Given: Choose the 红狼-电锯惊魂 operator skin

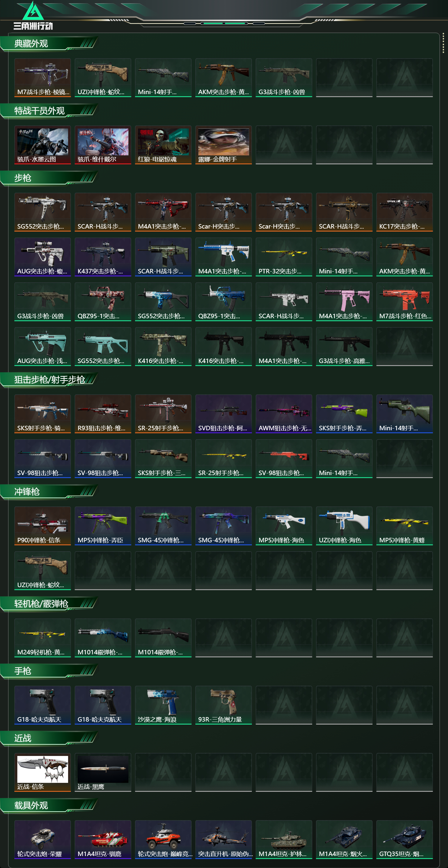Looking at the screenshot, I should point(163,145).
